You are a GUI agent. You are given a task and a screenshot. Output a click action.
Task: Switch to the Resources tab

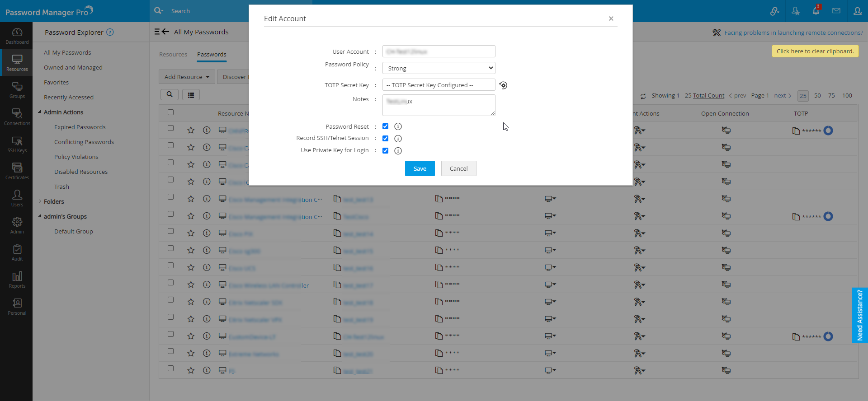pyautogui.click(x=173, y=55)
